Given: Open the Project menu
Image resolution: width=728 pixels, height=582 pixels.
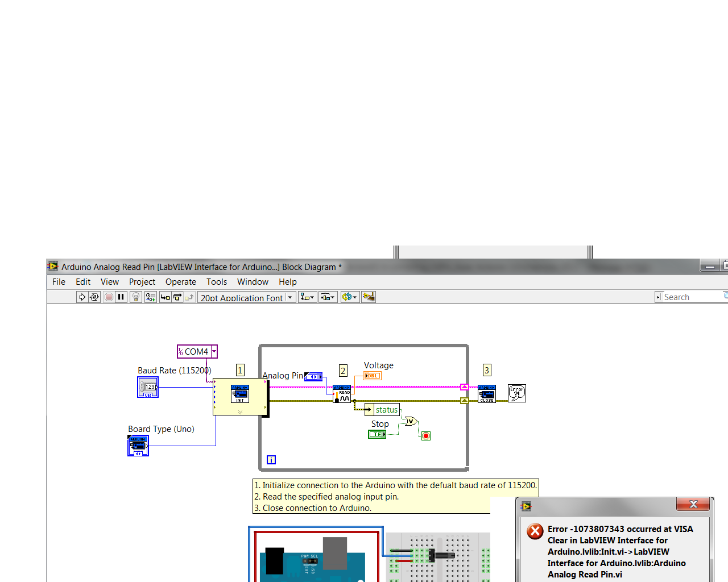Looking at the screenshot, I should click(x=142, y=282).
